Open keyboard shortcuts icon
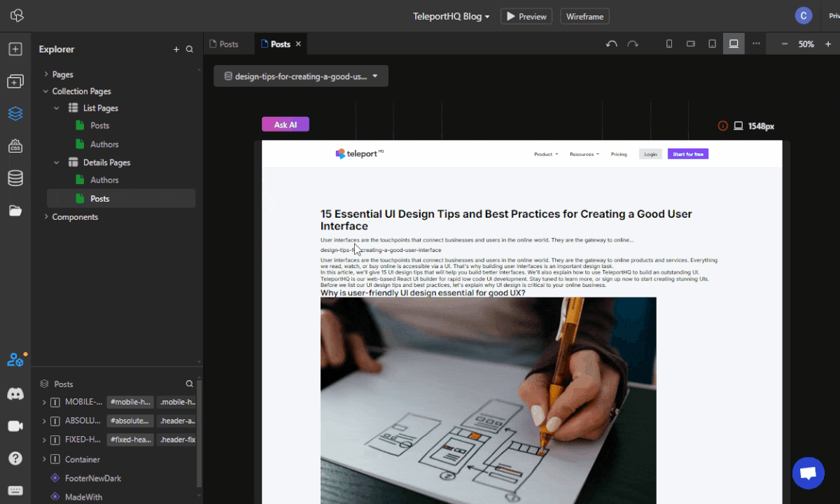Image resolution: width=840 pixels, height=504 pixels. tap(15, 490)
